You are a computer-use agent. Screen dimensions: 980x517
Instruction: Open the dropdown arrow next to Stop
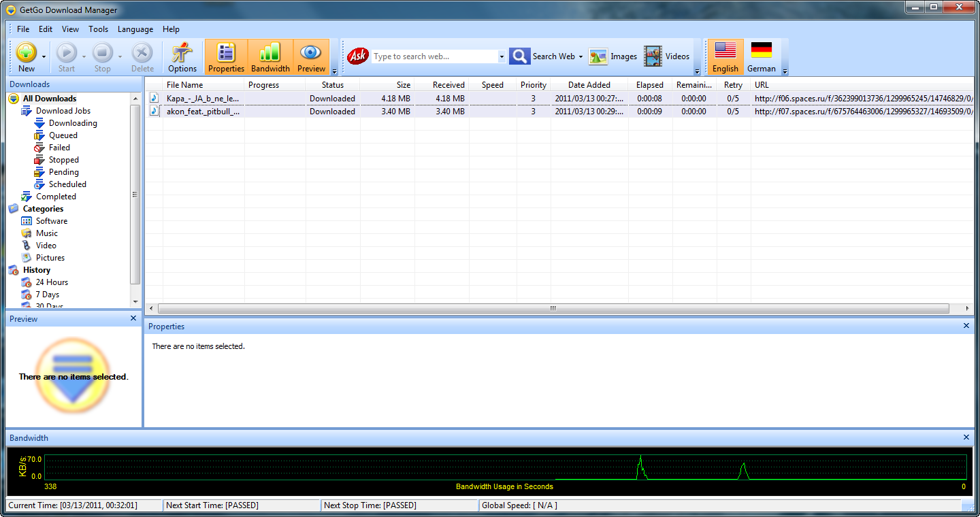tap(120, 57)
